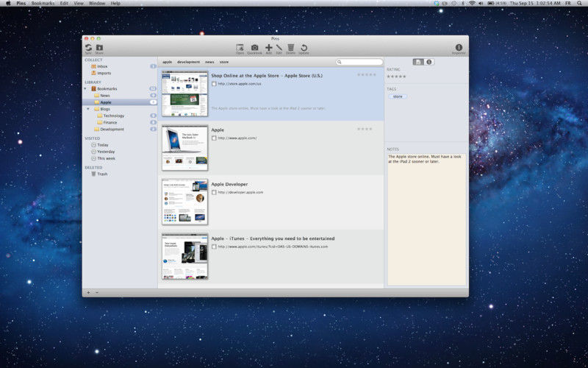Filter by the apple tag

click(168, 62)
